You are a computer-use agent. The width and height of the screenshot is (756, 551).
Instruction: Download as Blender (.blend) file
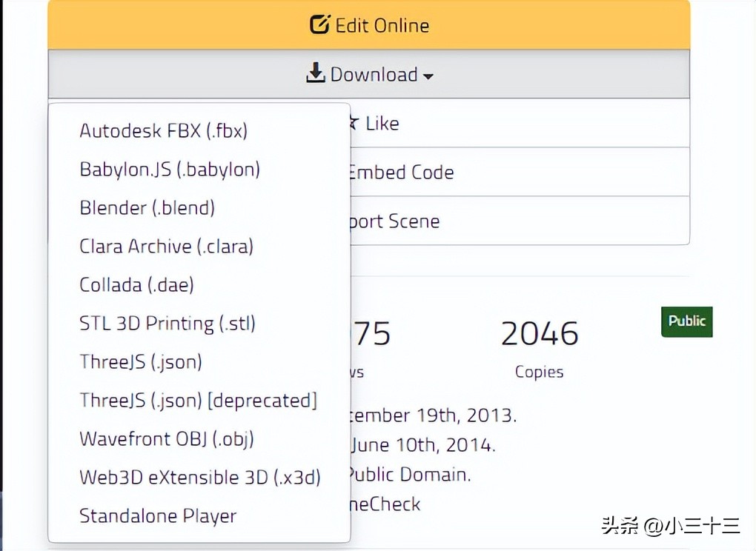point(147,207)
